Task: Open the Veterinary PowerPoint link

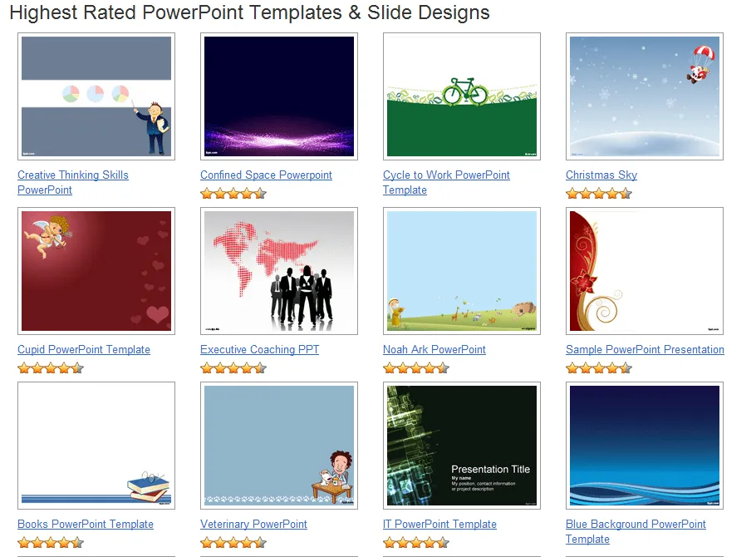Action: tap(253, 525)
